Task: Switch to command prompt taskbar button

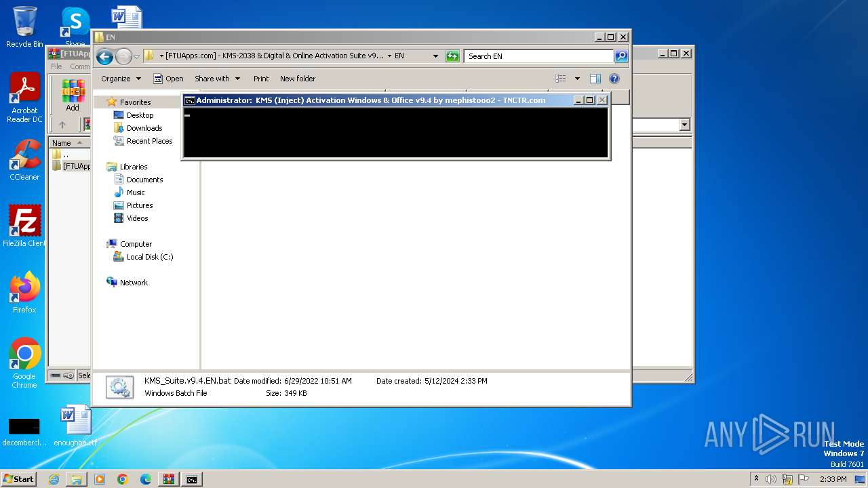Action: point(192,479)
